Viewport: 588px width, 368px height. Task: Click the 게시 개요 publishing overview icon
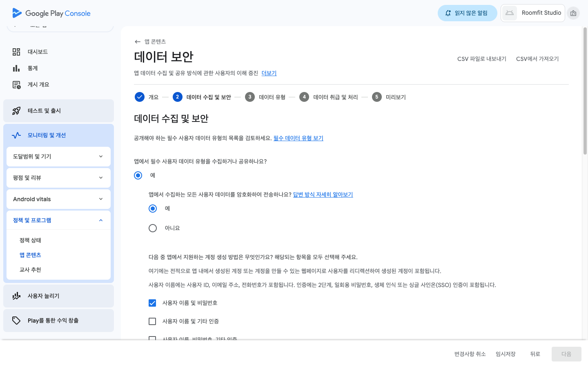point(16,85)
